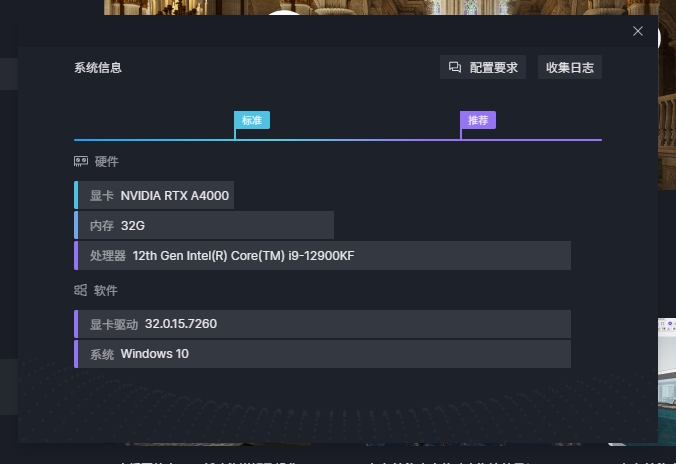Click the 显卡驱动 32.0.15.7260 row

(323, 324)
